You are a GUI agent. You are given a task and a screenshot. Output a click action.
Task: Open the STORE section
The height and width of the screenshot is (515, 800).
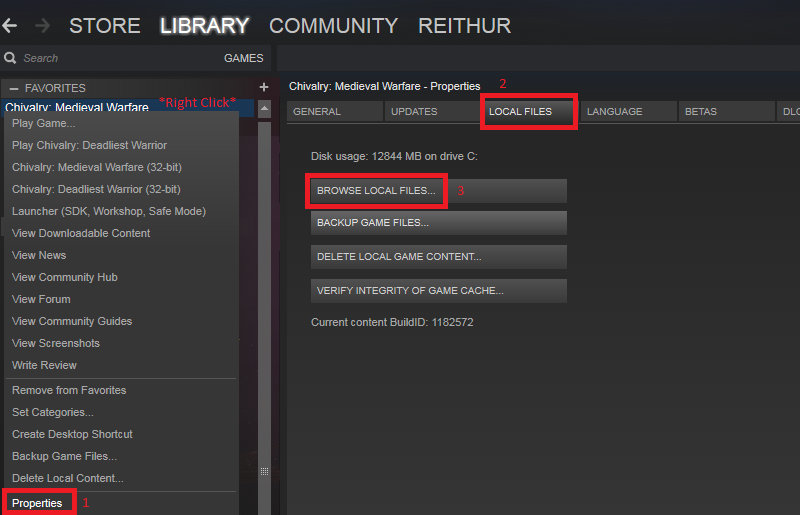coord(105,26)
